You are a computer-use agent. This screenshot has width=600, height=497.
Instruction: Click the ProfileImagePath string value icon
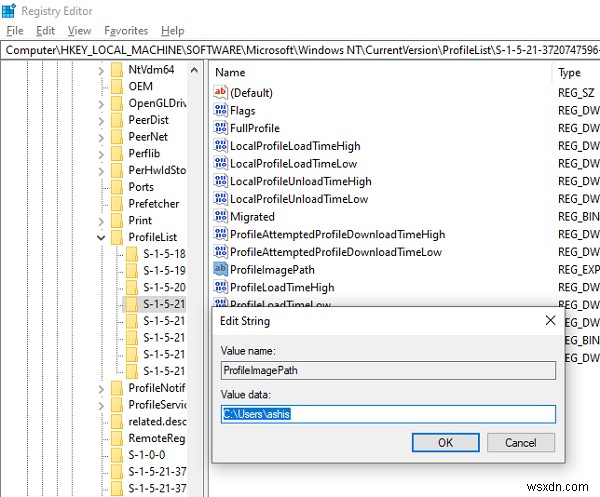coord(220,269)
